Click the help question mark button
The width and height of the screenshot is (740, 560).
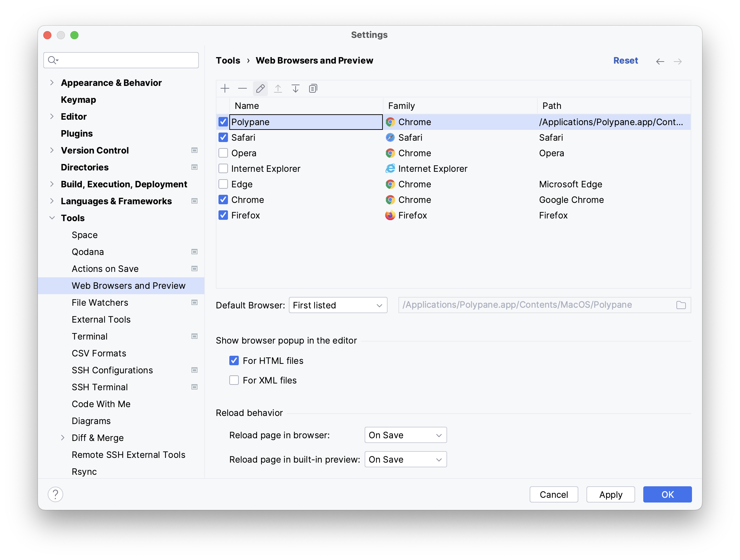pyautogui.click(x=55, y=494)
